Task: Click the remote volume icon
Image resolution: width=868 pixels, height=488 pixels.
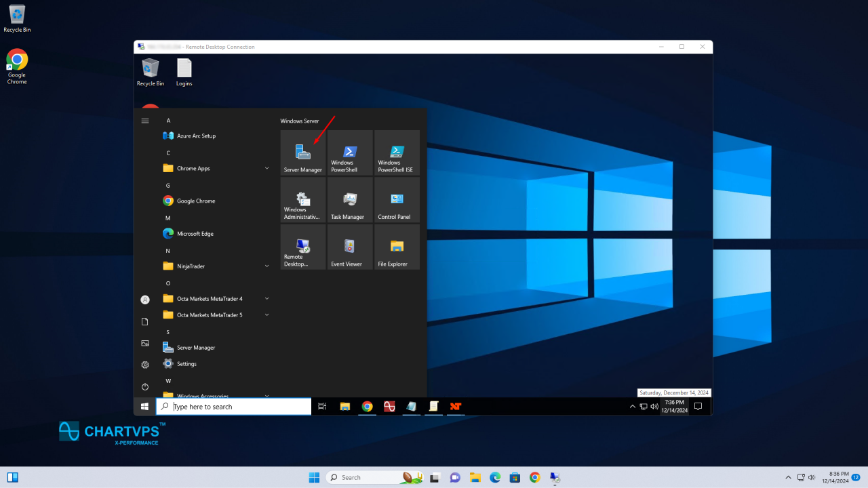Action: (x=654, y=407)
